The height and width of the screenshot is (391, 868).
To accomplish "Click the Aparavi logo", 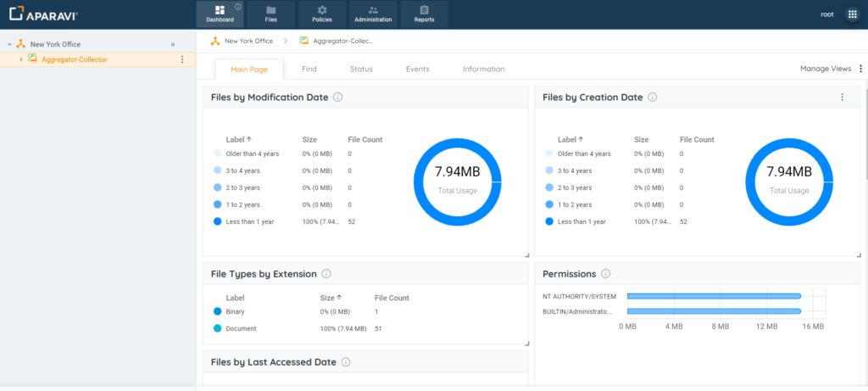I will [44, 14].
